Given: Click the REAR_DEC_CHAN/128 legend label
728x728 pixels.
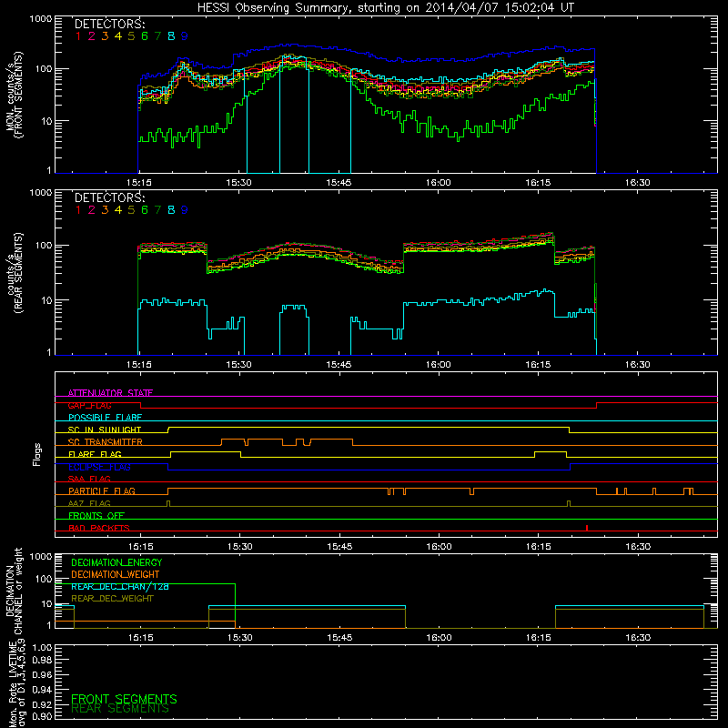Looking at the screenshot, I should pyautogui.click(x=120, y=586).
